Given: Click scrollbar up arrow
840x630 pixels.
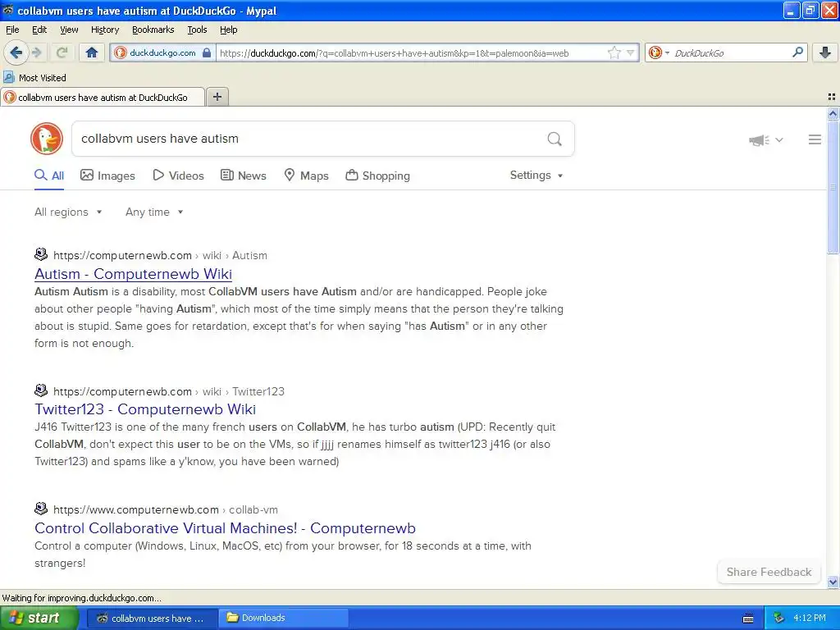Looking at the screenshot, I should [833, 113].
